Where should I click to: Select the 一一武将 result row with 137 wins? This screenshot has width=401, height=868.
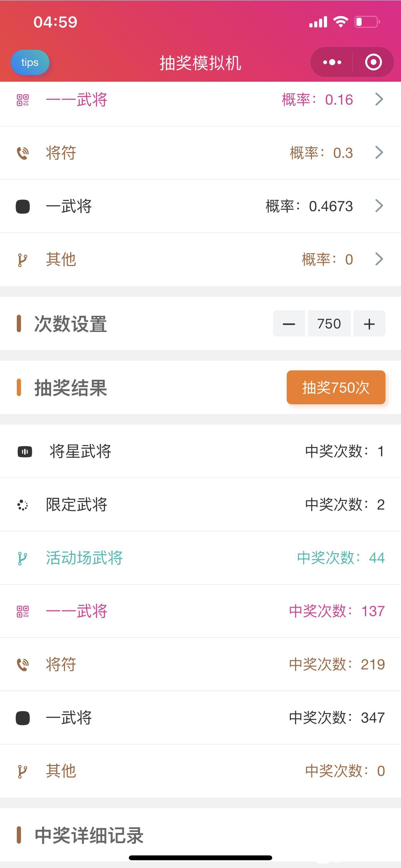[200, 611]
